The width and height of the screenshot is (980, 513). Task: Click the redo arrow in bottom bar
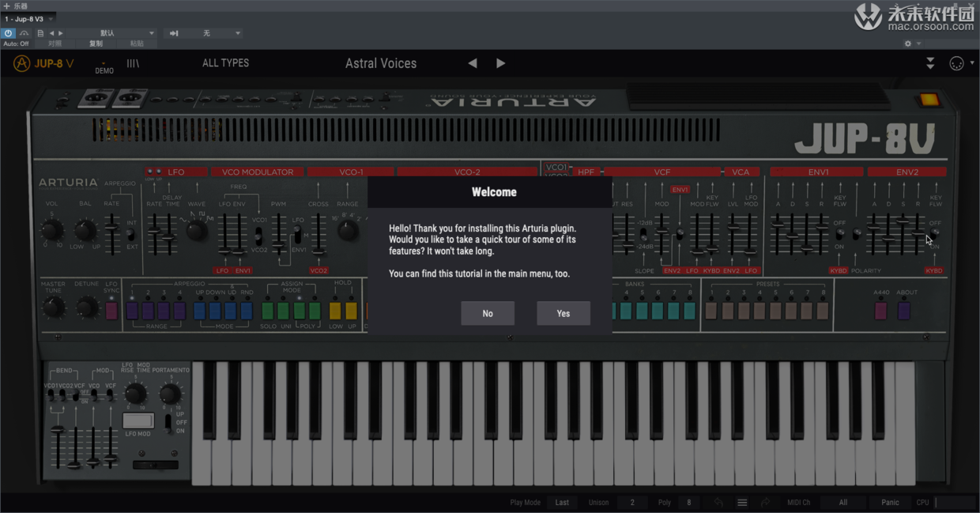click(765, 503)
